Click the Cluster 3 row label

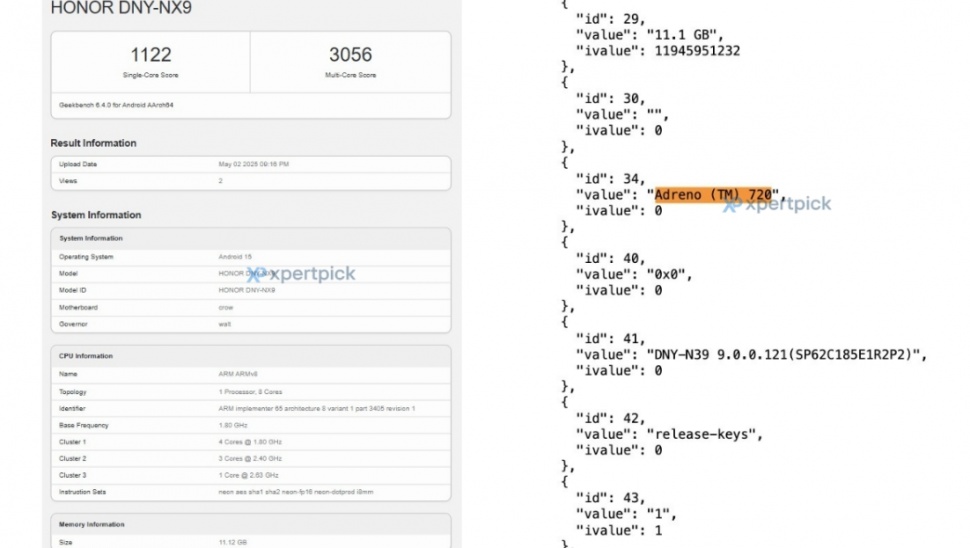pos(72,476)
